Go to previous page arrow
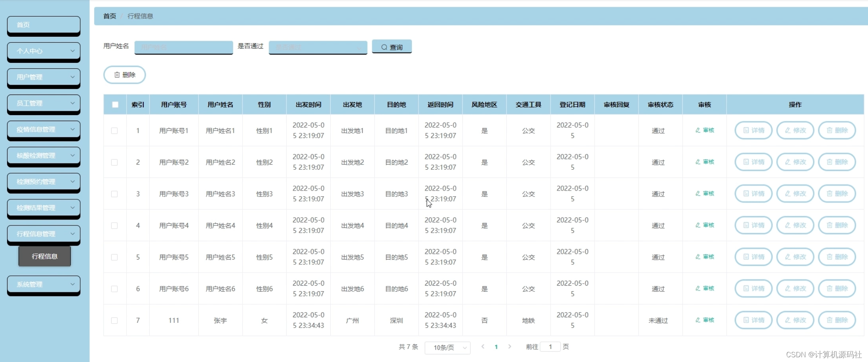 (x=483, y=347)
